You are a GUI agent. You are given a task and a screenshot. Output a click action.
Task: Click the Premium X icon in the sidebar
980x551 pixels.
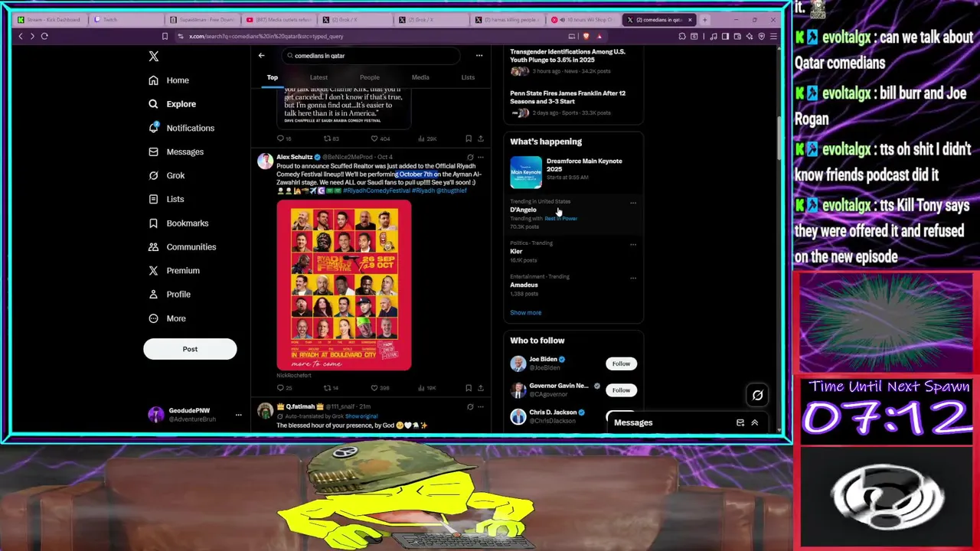tap(154, 270)
